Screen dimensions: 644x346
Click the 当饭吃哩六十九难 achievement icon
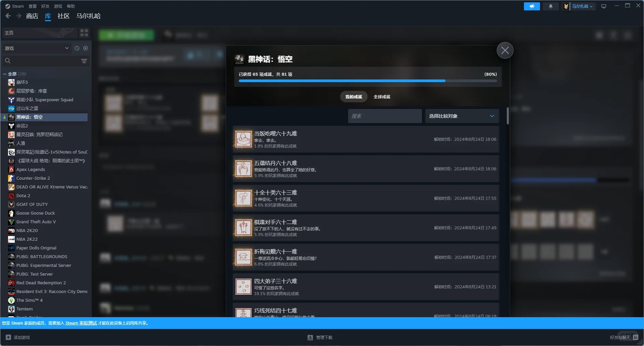(243, 139)
